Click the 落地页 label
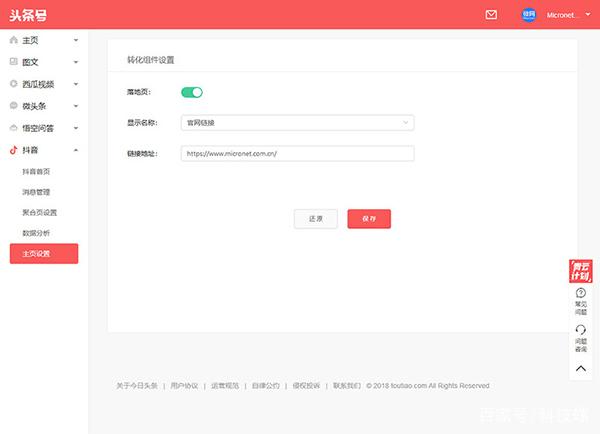This screenshot has height=434, width=600. click(x=139, y=92)
